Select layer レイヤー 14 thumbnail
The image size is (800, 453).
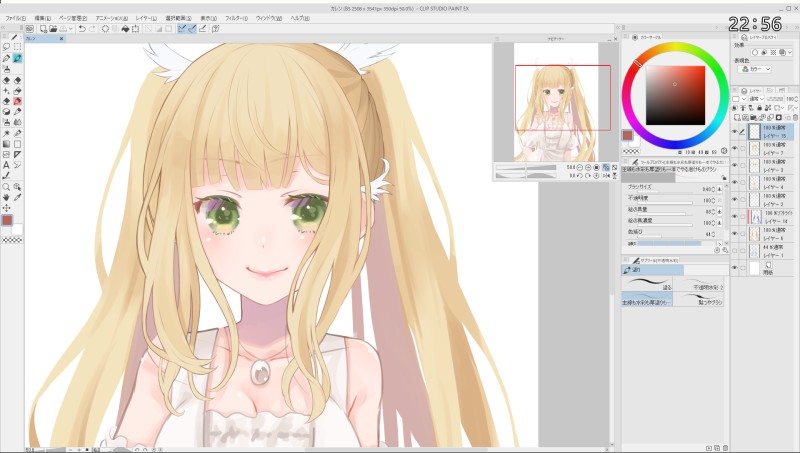pyautogui.click(x=756, y=217)
